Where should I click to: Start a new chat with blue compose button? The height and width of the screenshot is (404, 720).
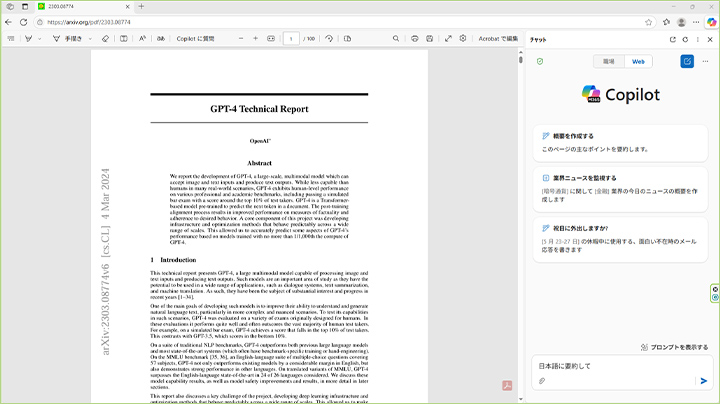(687, 61)
